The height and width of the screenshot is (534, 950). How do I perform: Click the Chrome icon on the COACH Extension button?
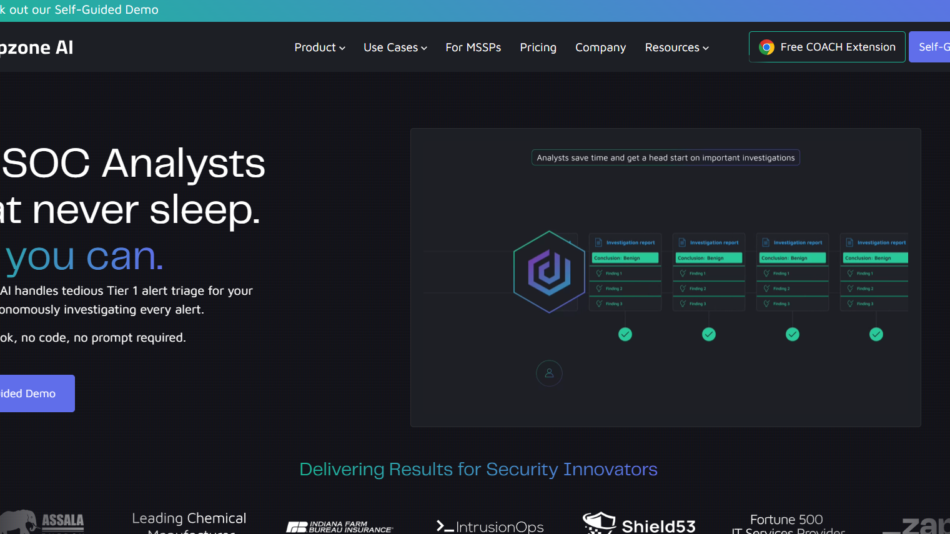766,47
